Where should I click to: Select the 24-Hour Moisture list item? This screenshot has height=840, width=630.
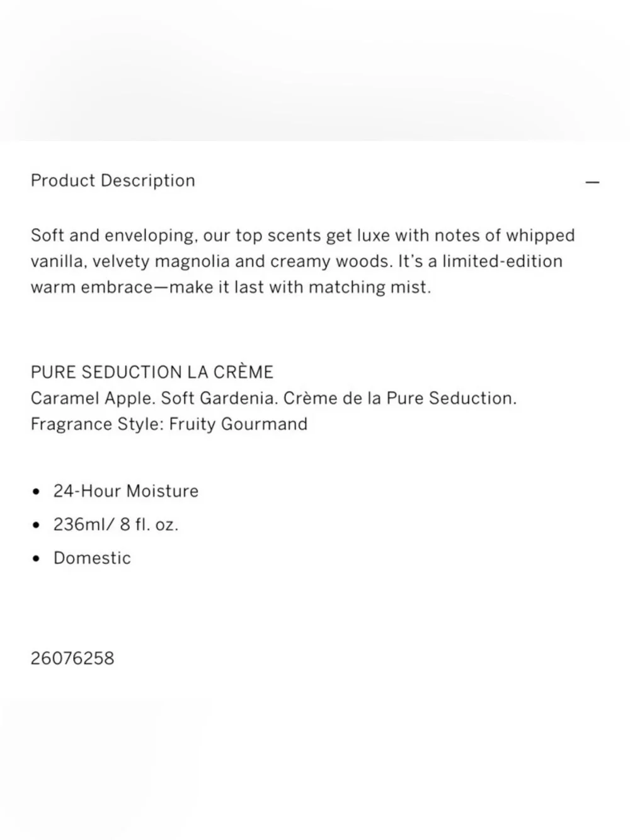[126, 491]
